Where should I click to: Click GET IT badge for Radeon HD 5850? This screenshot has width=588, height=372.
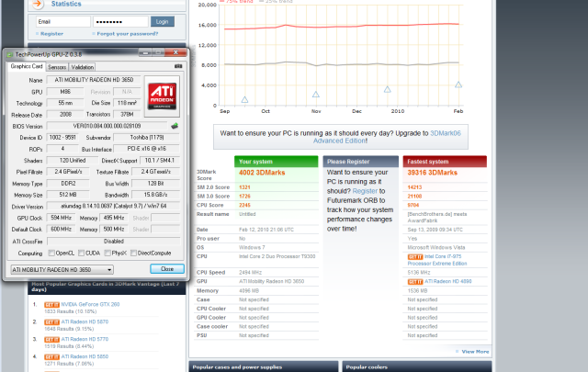point(51,357)
